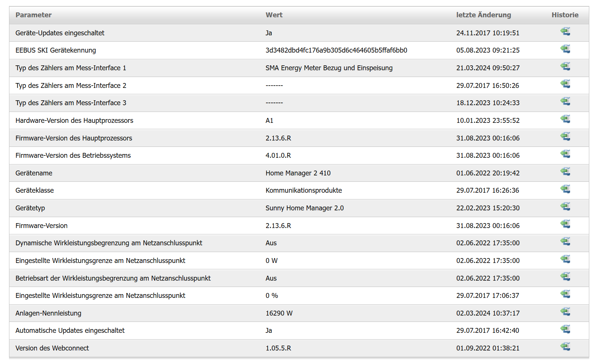Viewport: 590px width, 364px height.
Task: Click the 4.01.0.R firmware value
Action: 278,156
